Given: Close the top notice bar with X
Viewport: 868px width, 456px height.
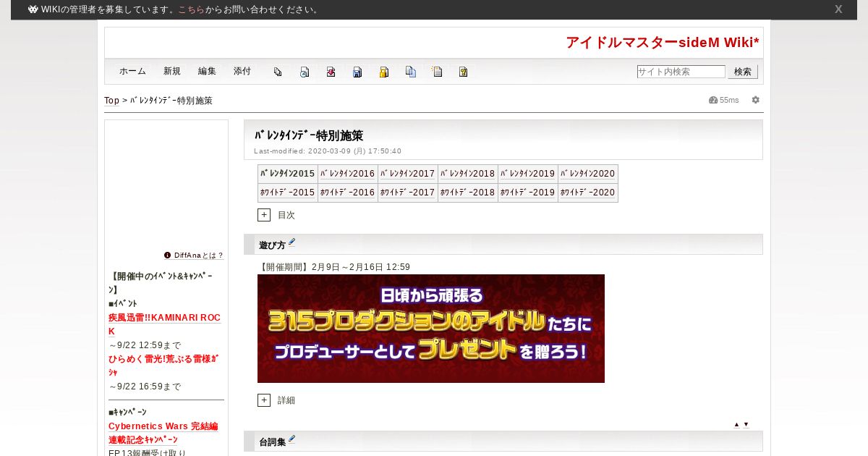Looking at the screenshot, I should pos(838,9).
